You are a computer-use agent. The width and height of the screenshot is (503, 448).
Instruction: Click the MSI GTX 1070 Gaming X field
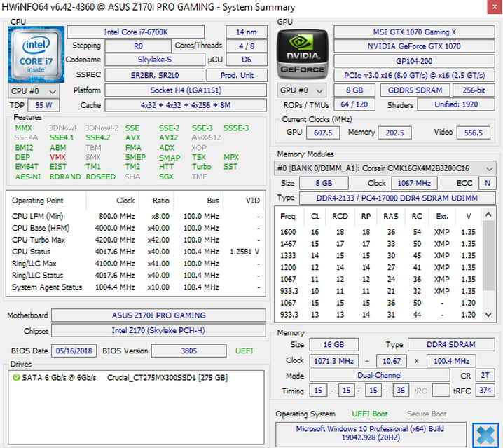414,32
